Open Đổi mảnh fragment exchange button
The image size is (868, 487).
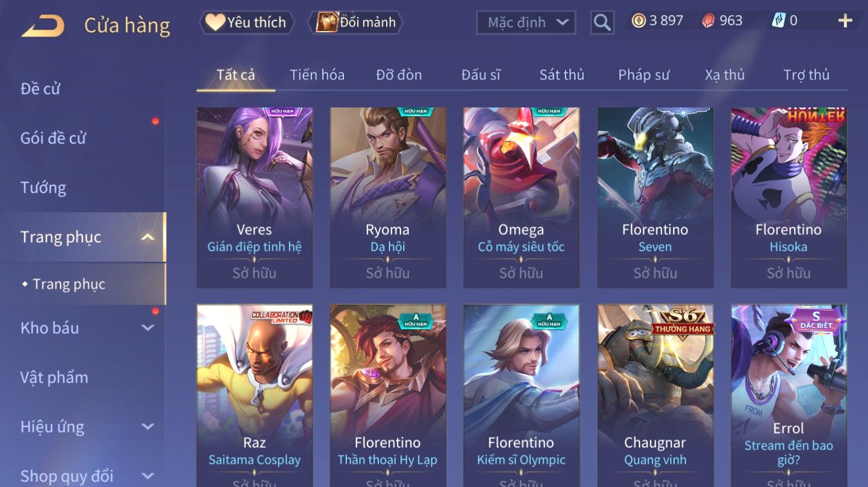[356, 23]
